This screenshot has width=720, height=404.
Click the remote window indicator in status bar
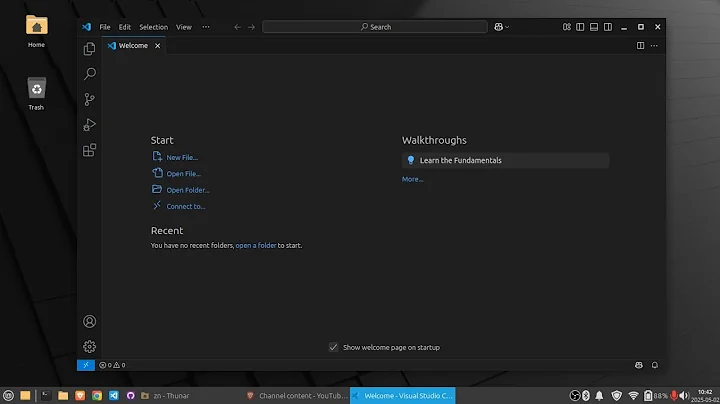point(86,365)
